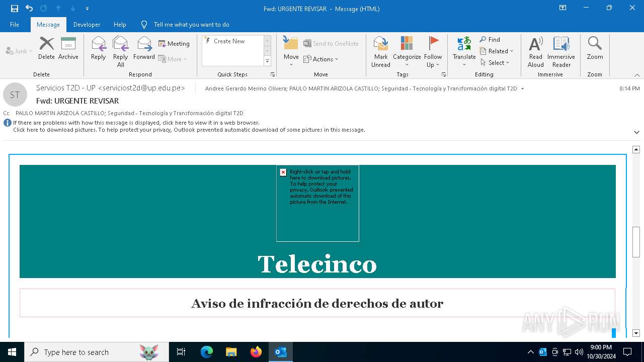
Task: Click the Meeting reply button
Action: [x=174, y=44]
